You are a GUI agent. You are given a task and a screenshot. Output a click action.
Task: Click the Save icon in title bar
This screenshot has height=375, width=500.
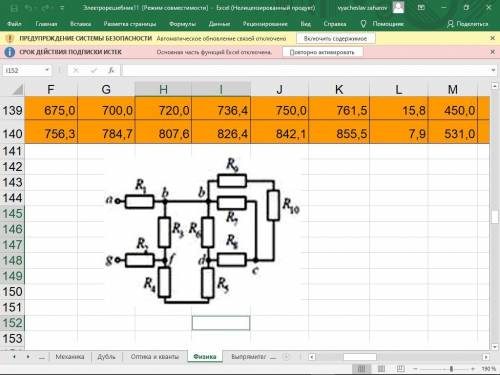(14, 8)
